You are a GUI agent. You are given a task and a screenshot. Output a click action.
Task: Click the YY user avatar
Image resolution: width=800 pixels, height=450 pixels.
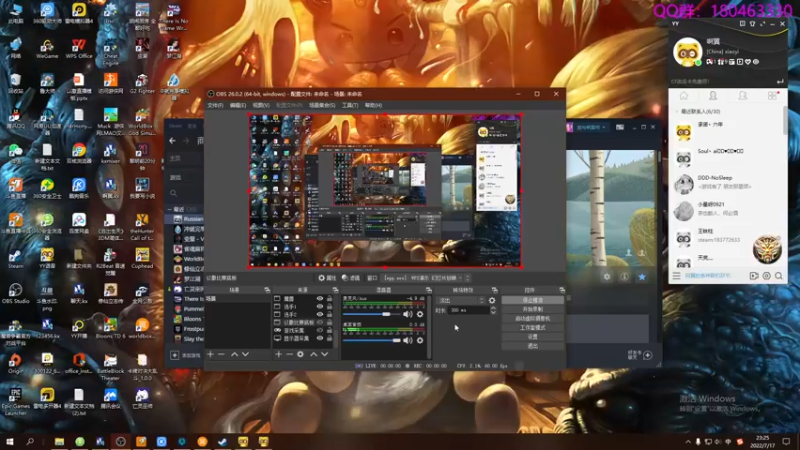687,52
